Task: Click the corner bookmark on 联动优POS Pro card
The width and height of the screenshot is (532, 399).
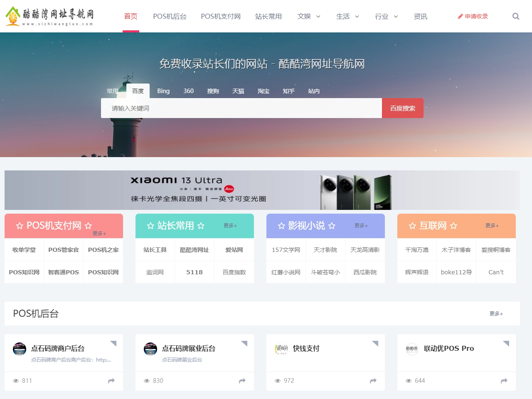Action: (x=506, y=343)
